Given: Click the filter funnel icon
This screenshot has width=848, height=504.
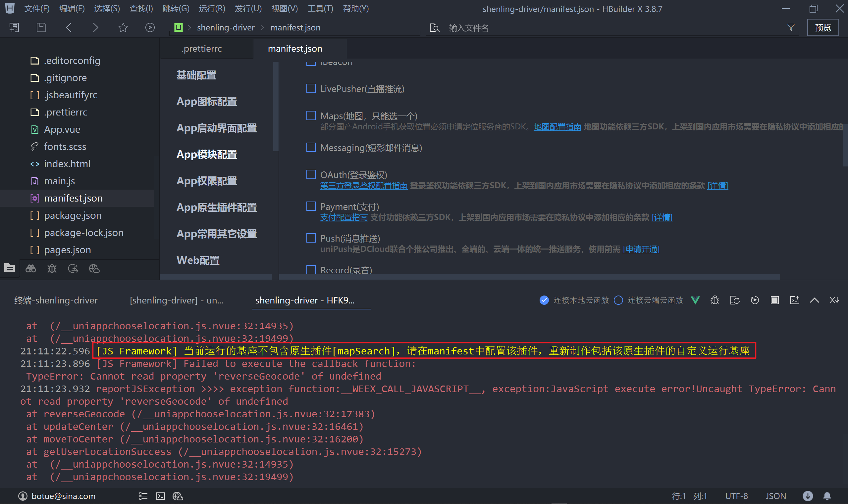Looking at the screenshot, I should (791, 27).
